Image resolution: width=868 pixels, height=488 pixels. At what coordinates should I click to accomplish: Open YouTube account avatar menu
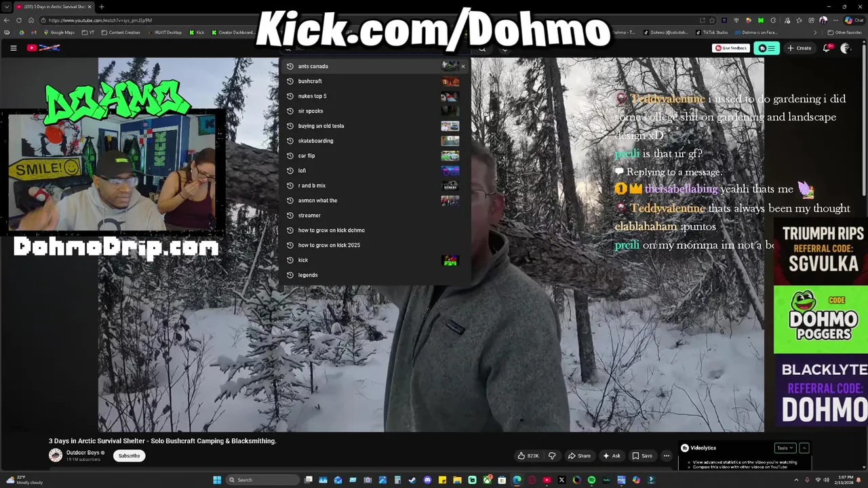pyautogui.click(x=846, y=48)
